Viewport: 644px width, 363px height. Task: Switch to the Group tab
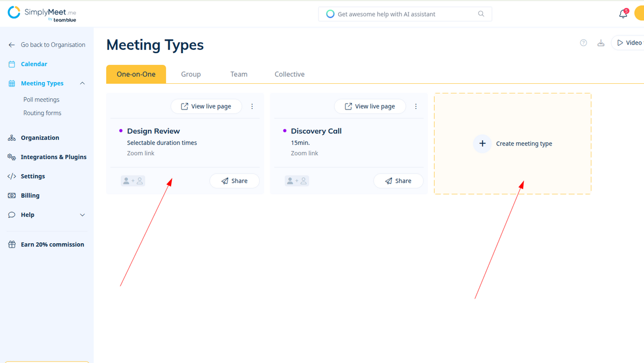pos(191,75)
